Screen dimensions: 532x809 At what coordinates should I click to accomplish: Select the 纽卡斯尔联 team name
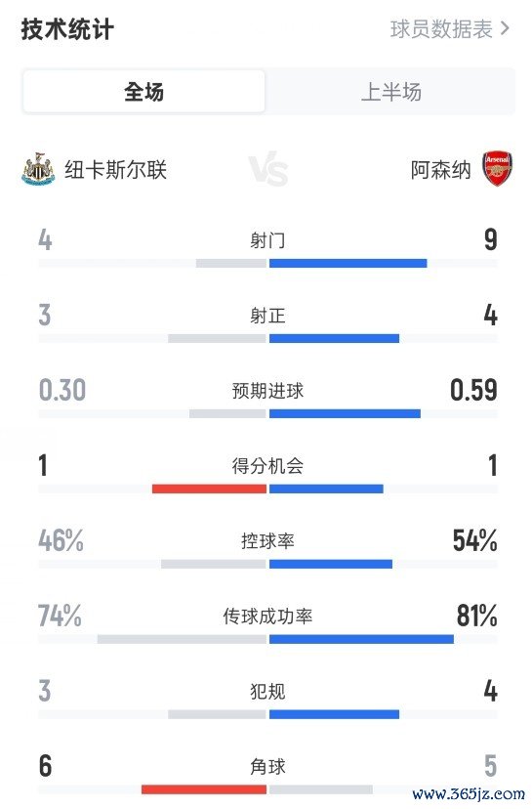click(x=115, y=169)
